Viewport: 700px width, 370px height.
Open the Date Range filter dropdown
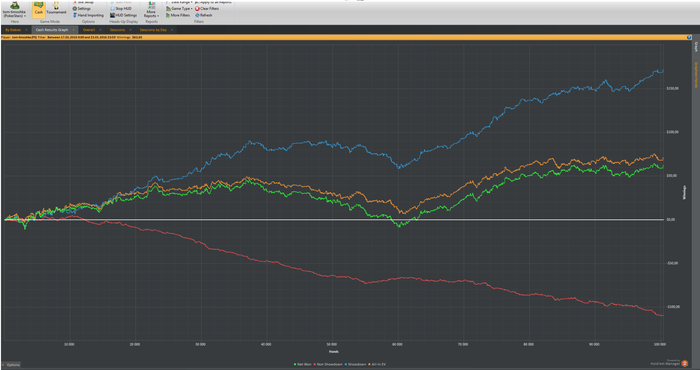[179, 2]
